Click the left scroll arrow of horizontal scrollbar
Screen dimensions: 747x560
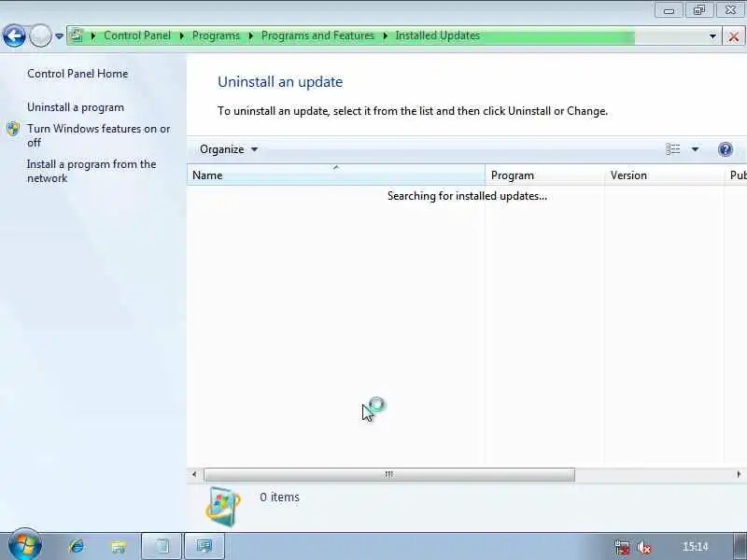[194, 474]
